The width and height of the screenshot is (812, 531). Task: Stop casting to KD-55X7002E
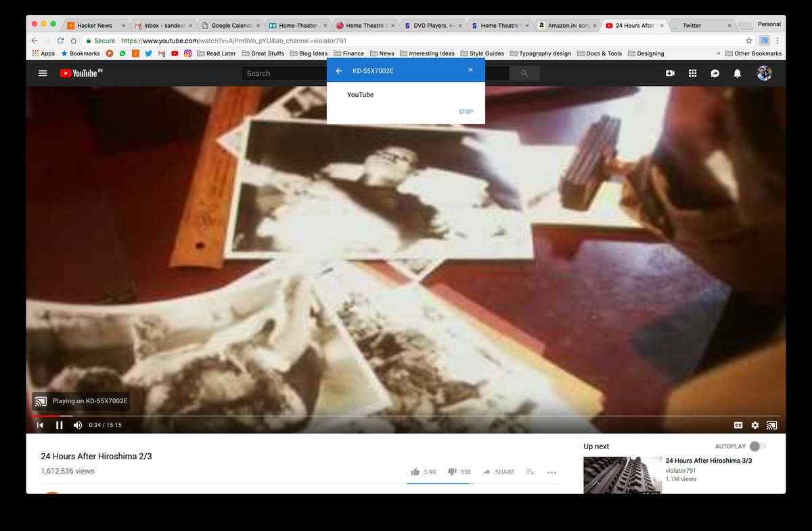[466, 112]
